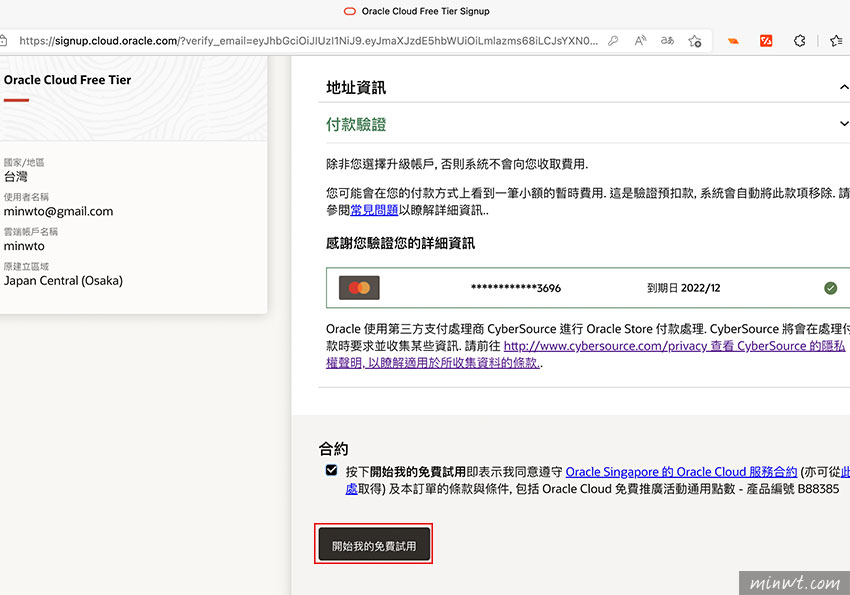Select the Oracle Cloud Free Tier Signup tab
The image size is (850, 595).
(x=417, y=11)
